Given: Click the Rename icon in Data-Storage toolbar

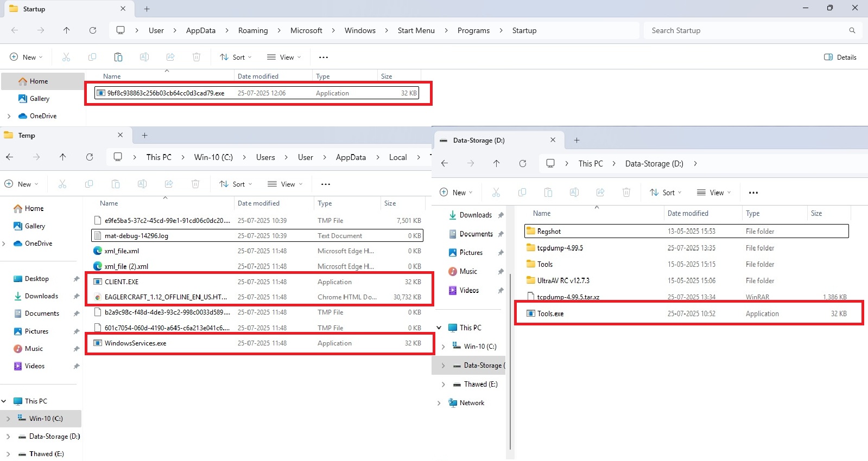Looking at the screenshot, I should [574, 193].
